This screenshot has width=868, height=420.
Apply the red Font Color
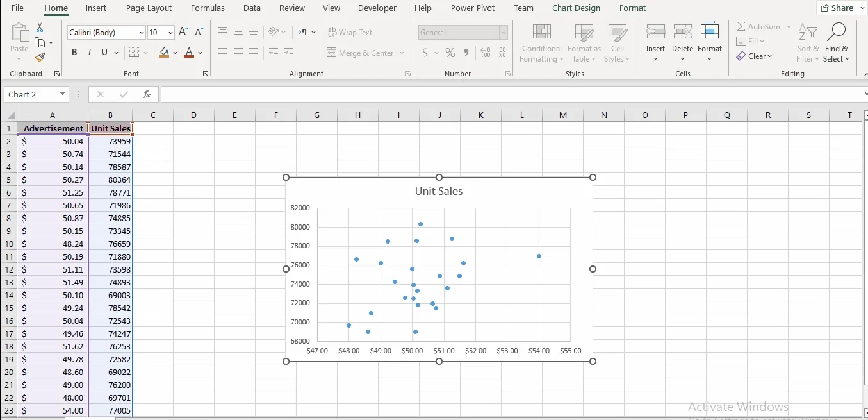point(188,53)
